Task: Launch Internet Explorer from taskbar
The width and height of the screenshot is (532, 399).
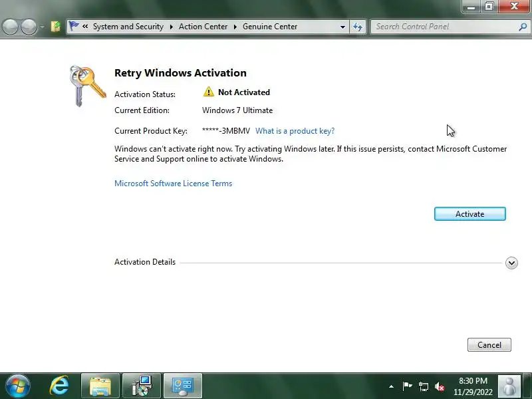Action: click(x=59, y=386)
